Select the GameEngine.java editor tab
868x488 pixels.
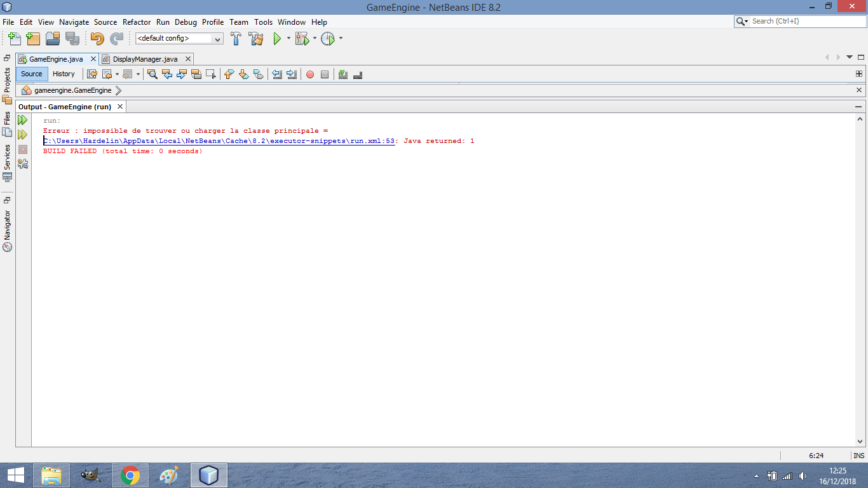click(x=56, y=59)
